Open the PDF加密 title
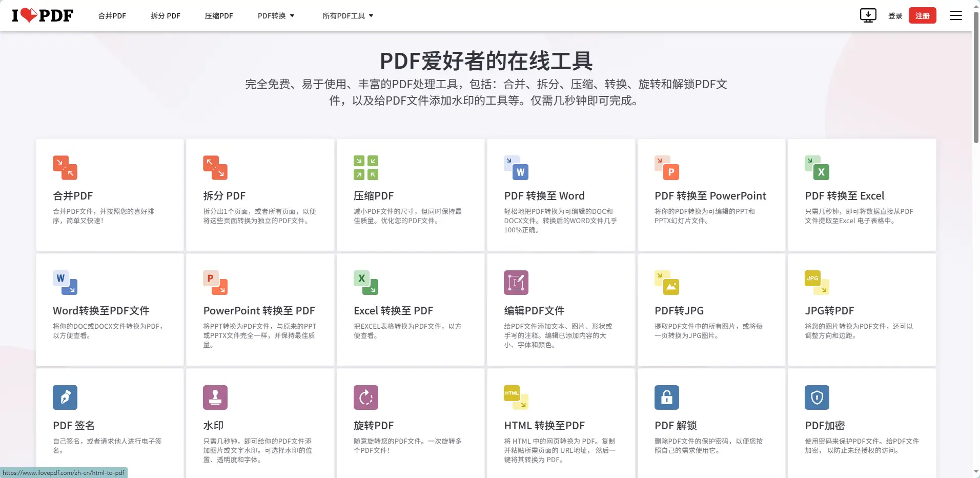Screen dimensions: 980x478 click(x=825, y=426)
